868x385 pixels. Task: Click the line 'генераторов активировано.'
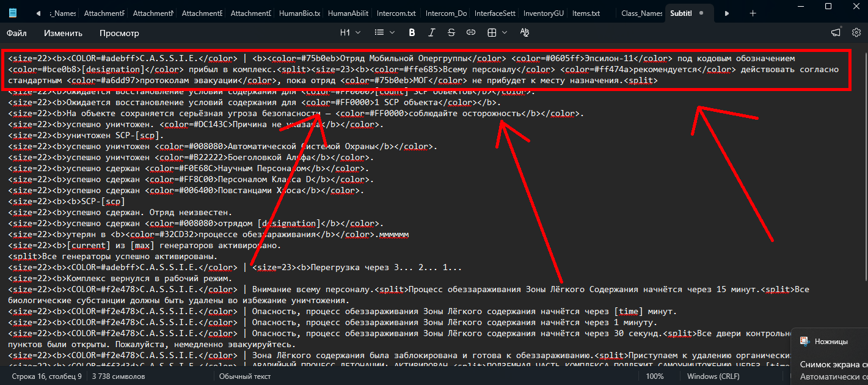click(144, 246)
